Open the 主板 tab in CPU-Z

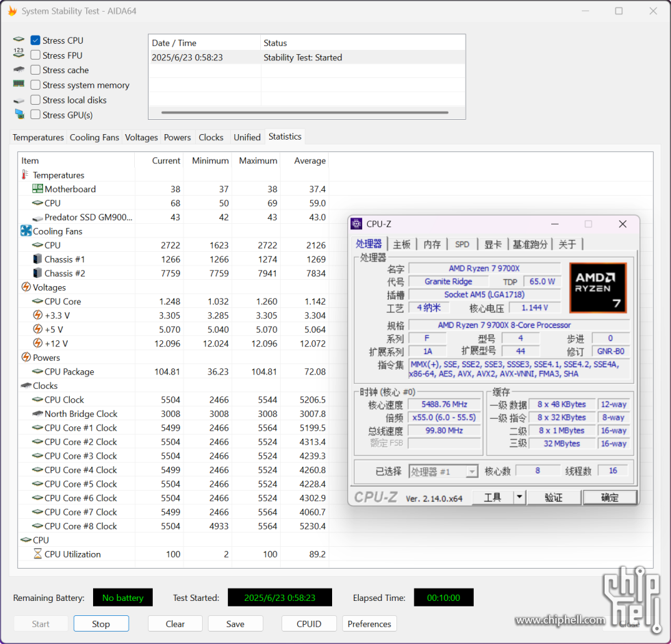click(x=402, y=244)
